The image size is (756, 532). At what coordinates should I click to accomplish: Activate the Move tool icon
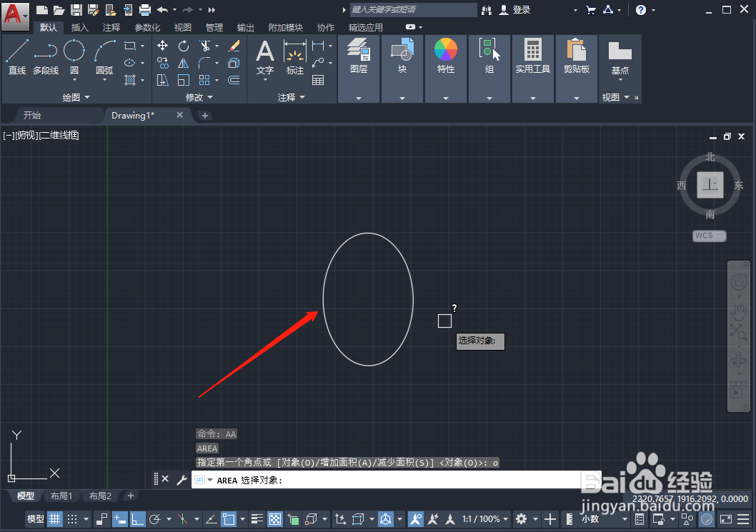(x=162, y=46)
